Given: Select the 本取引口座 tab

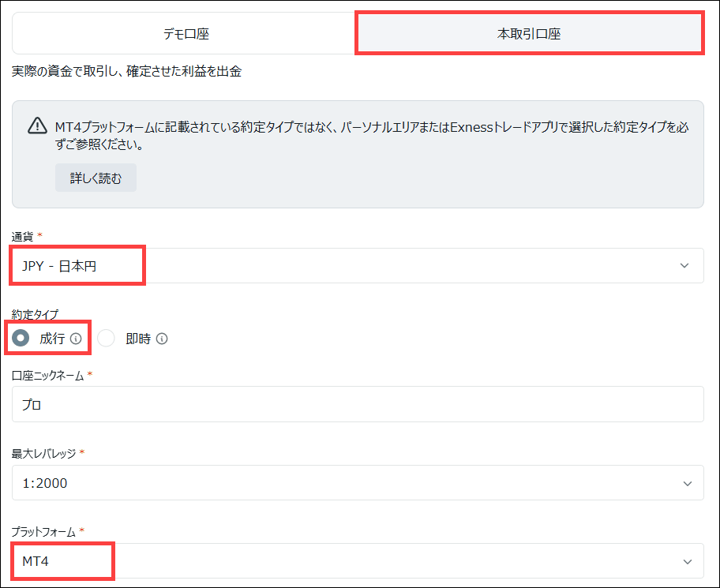Looking at the screenshot, I should 529,33.
